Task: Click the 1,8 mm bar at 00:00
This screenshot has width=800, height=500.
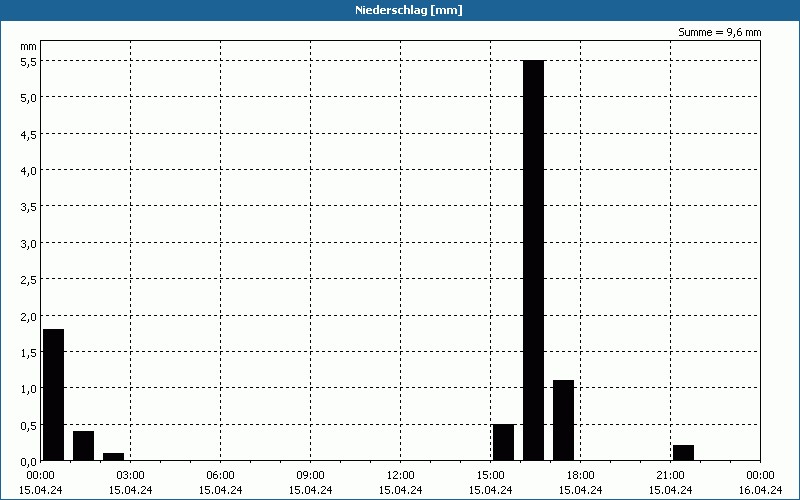Action: coord(54,395)
